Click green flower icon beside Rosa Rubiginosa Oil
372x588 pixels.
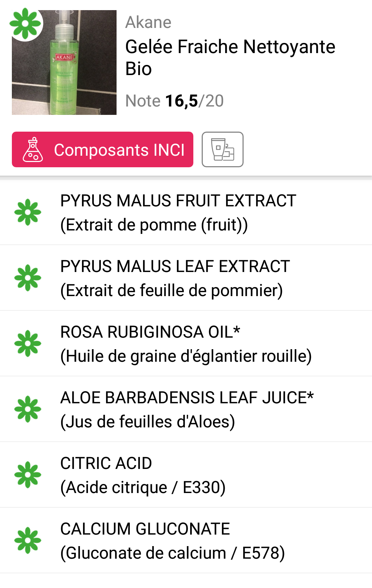coord(28,344)
